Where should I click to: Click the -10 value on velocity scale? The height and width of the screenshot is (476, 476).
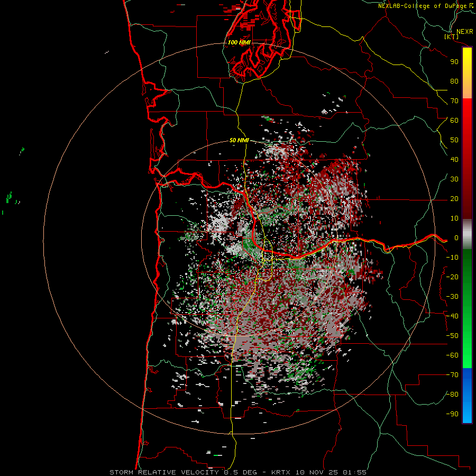452,258
